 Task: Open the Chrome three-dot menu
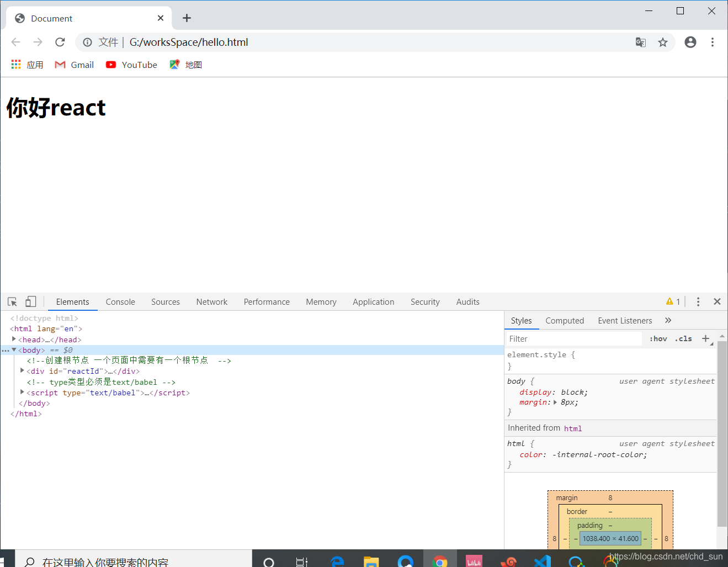tap(713, 42)
